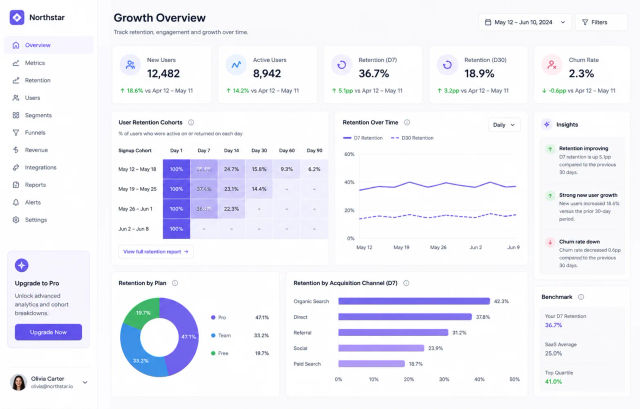Click the SaaS Average 25.0% value
This screenshot has height=409, width=640.
(x=553, y=353)
